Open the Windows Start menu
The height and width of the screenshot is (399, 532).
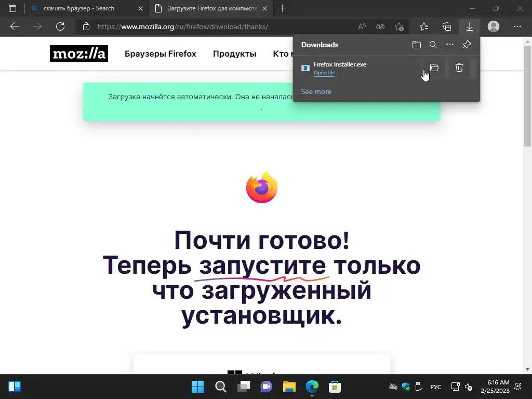pos(197,387)
